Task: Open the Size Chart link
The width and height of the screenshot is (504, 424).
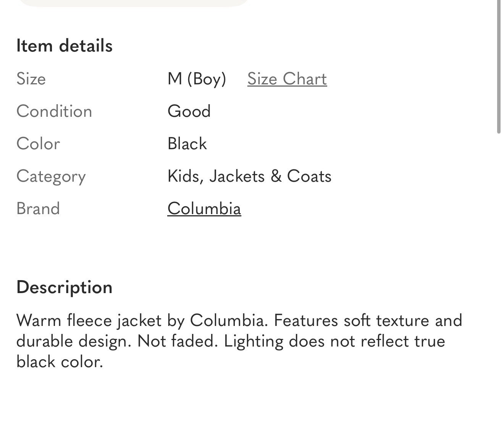Action: coord(287,79)
